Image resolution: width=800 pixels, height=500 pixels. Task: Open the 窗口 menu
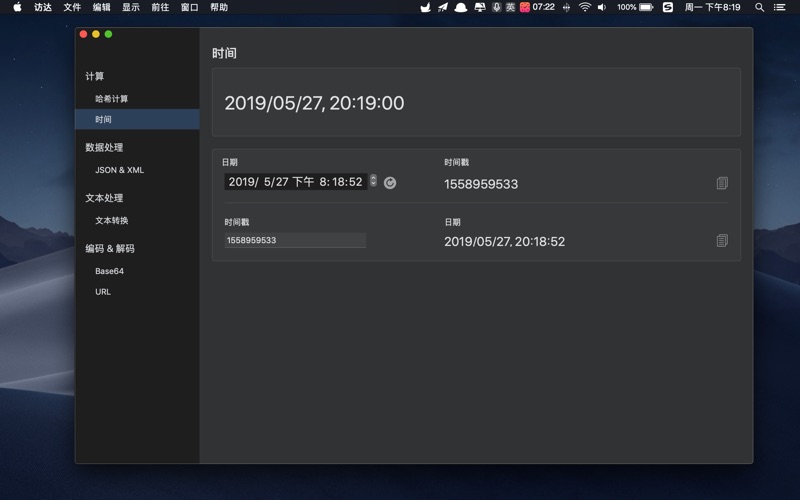(189, 7)
